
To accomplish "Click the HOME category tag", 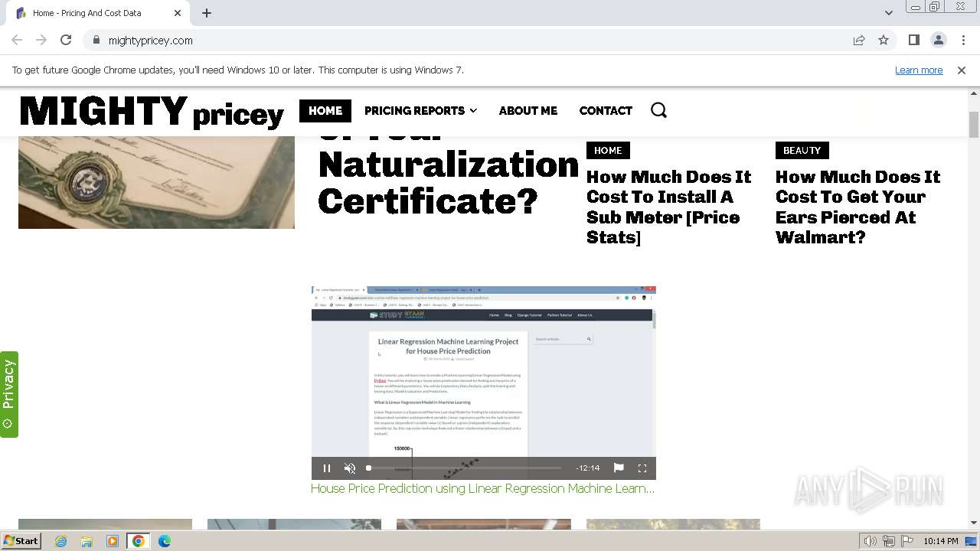I will (x=608, y=150).
